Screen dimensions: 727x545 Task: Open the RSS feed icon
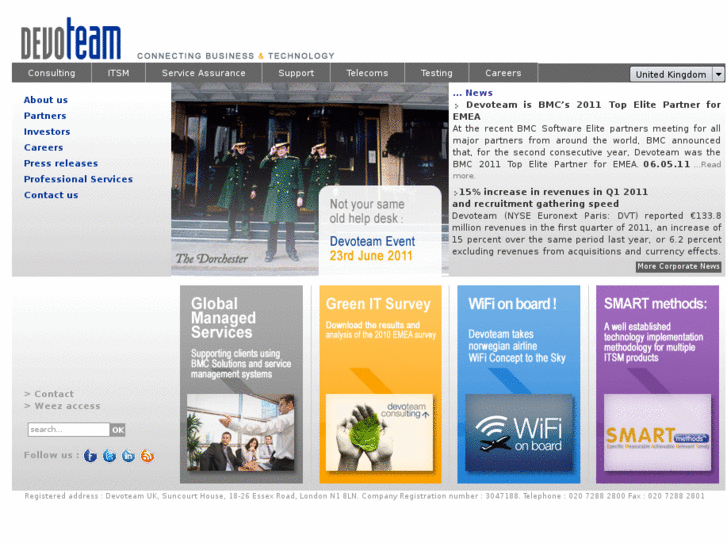tap(147, 456)
